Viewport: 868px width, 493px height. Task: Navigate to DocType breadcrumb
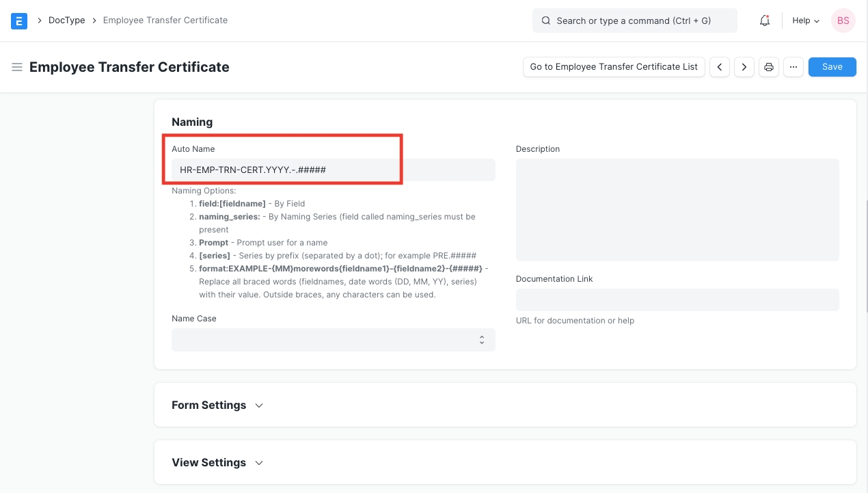66,21
